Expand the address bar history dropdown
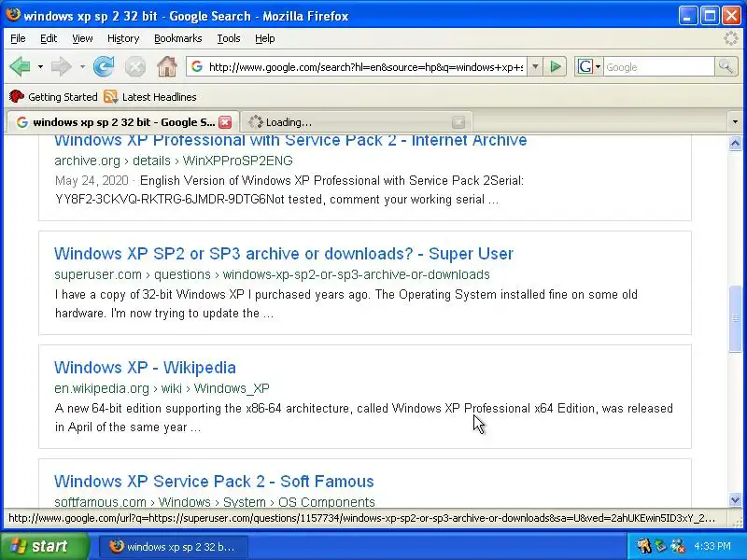Screen dimensions: 747x560 tap(535, 67)
